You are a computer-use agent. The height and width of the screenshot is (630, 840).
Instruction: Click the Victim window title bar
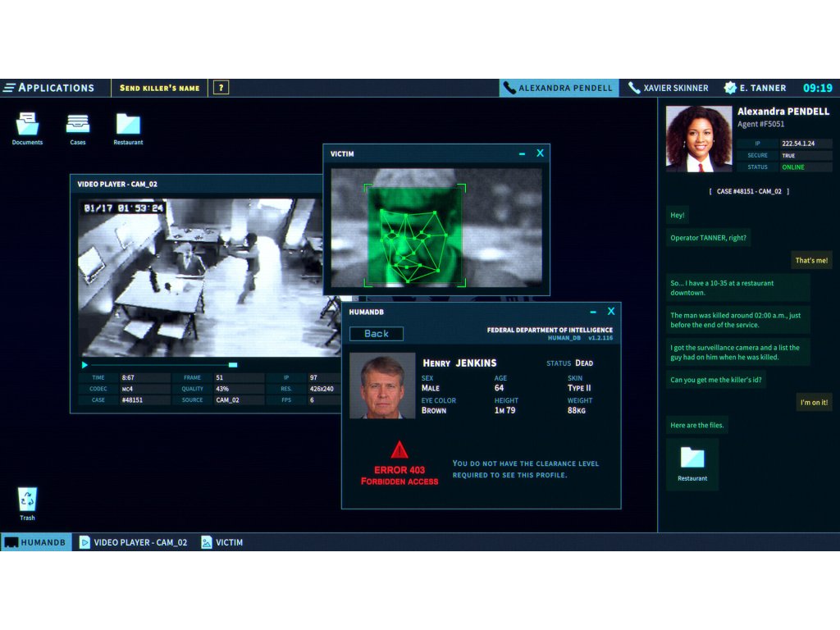tap(436, 153)
